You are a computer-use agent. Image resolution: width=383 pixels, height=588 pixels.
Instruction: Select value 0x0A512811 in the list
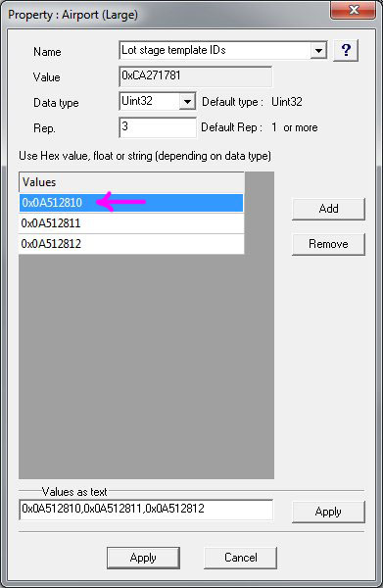click(x=131, y=223)
